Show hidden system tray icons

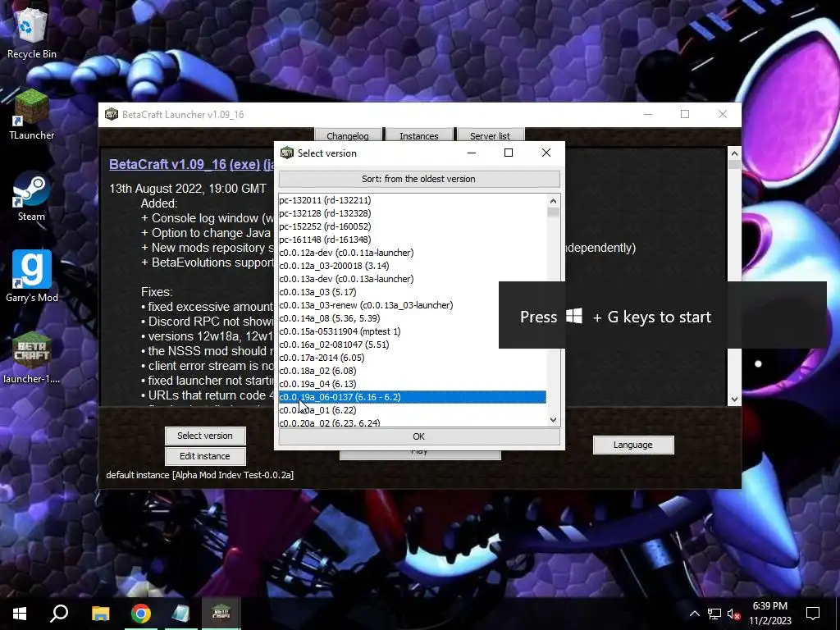click(x=694, y=614)
